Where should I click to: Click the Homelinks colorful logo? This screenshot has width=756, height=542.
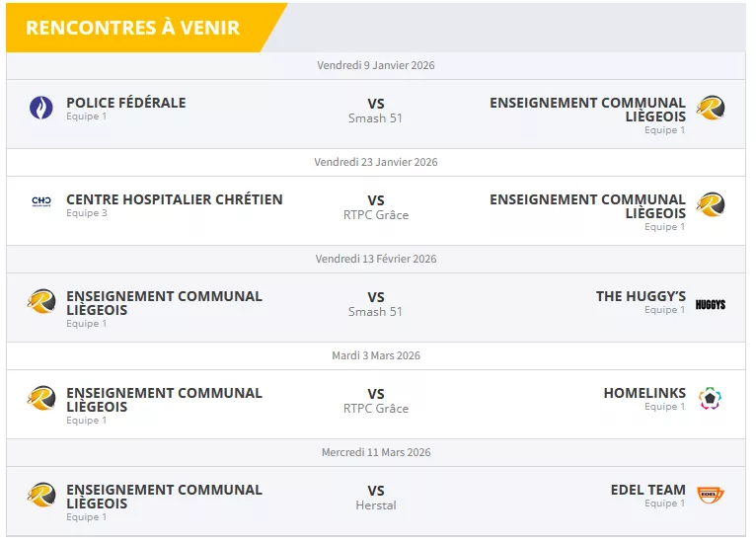(x=710, y=399)
